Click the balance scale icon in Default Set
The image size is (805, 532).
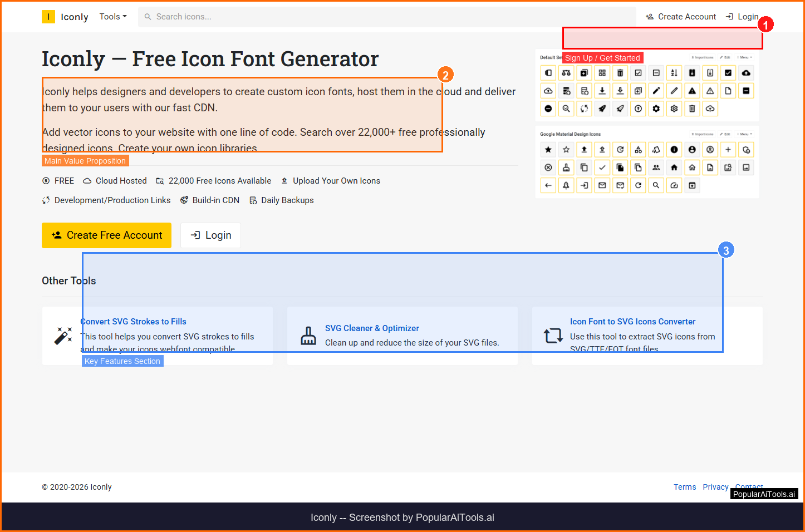tap(566, 73)
